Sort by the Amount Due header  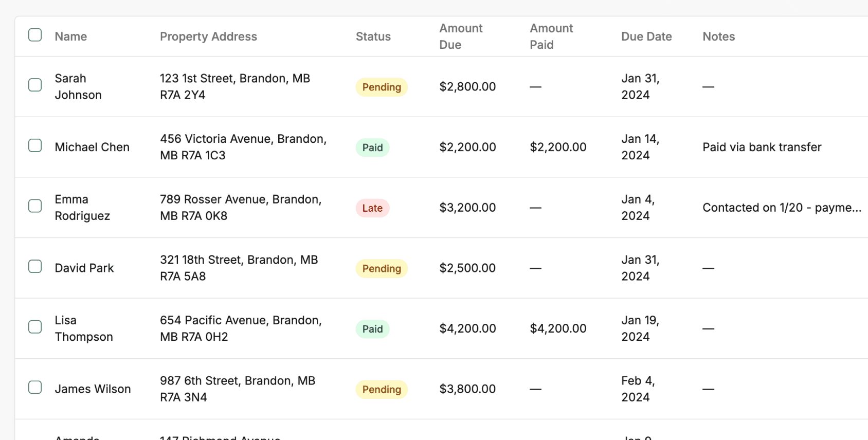pyautogui.click(x=461, y=36)
